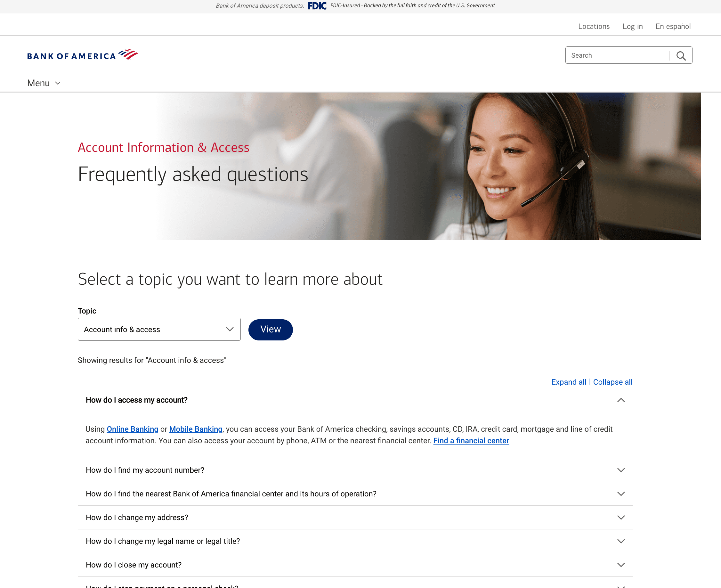
Task: Switch to En español
Action: [673, 26]
